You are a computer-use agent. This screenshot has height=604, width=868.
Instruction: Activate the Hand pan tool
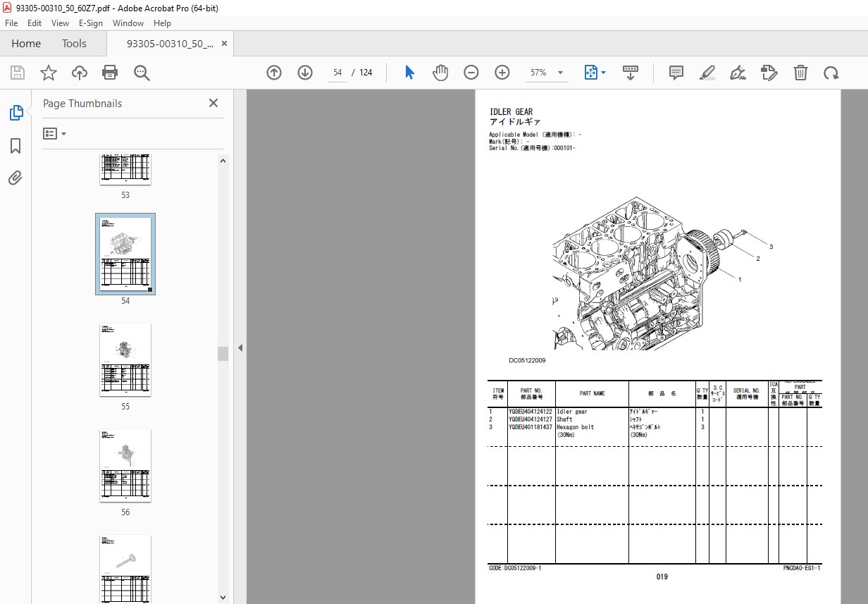(440, 73)
